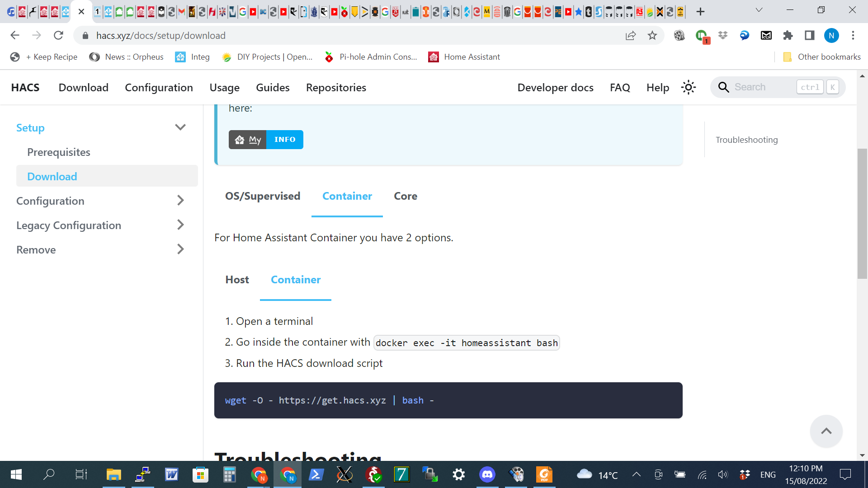This screenshot has height=488, width=868.
Task: Open the Repositories menu item
Action: pyautogui.click(x=336, y=87)
